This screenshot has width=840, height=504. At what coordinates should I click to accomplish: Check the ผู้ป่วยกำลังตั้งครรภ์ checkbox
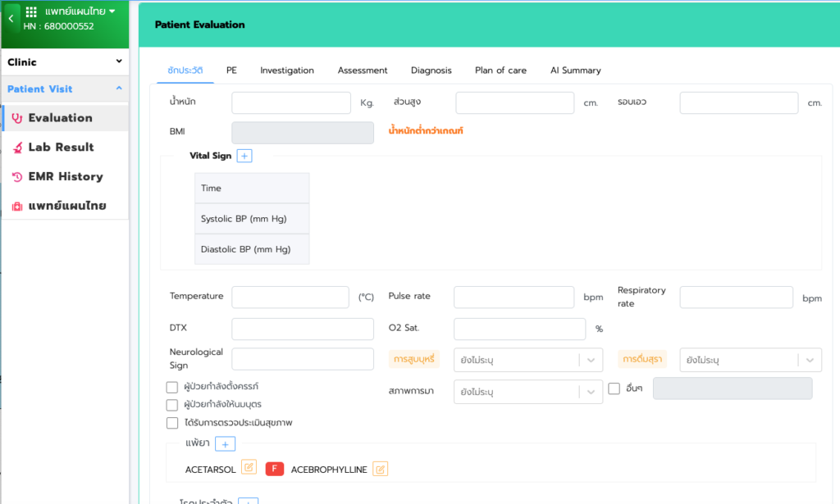172,387
